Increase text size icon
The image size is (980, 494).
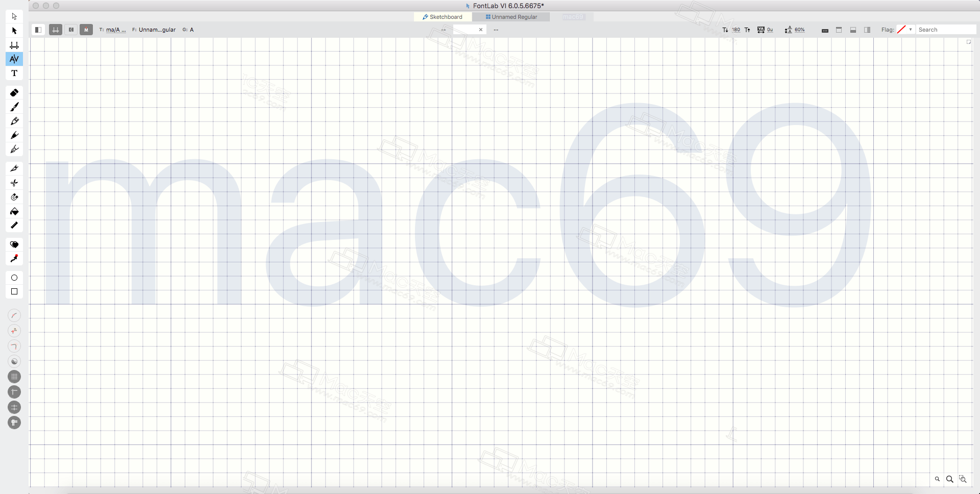747,30
